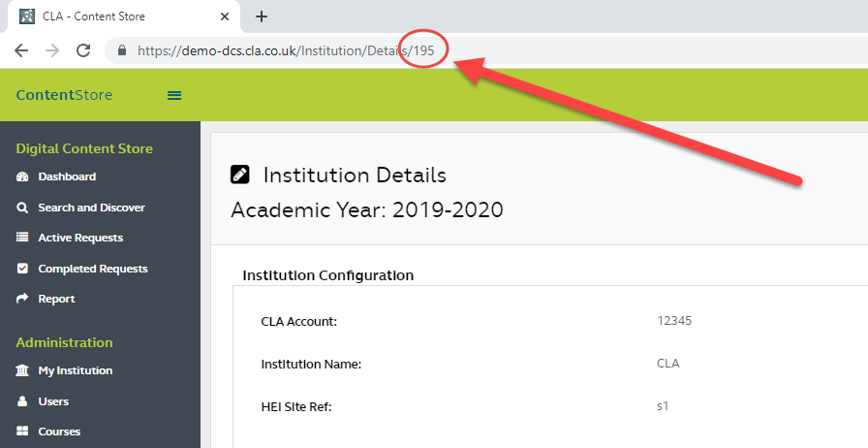This screenshot has height=448, width=868.
Task: Click the My Institution building icon
Action: pos(22,370)
